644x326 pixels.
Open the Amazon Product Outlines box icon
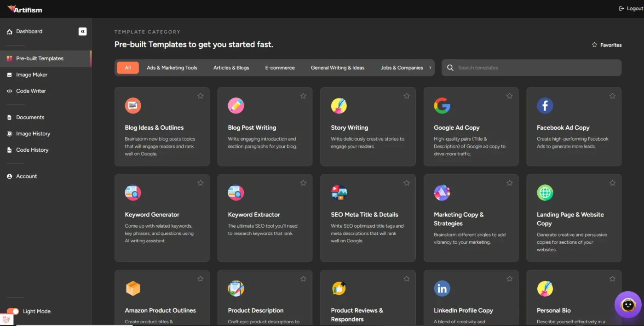coord(133,288)
